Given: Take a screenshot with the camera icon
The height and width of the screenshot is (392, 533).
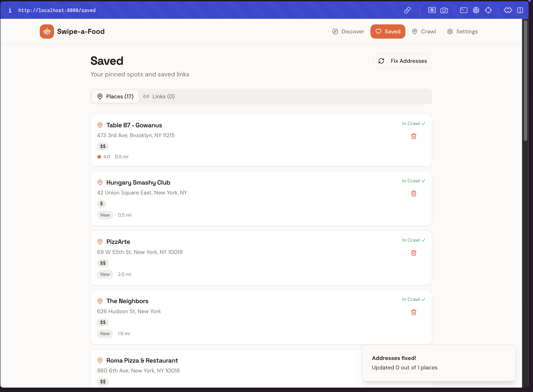Looking at the screenshot, I should (444, 10).
